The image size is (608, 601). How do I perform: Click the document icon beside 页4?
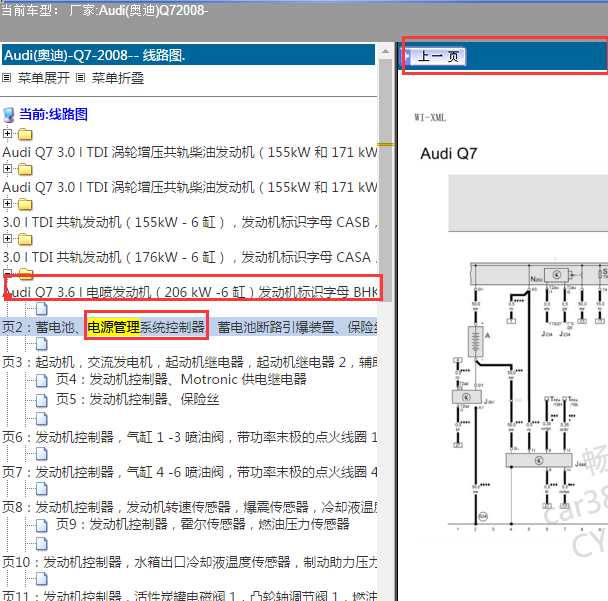(42, 381)
